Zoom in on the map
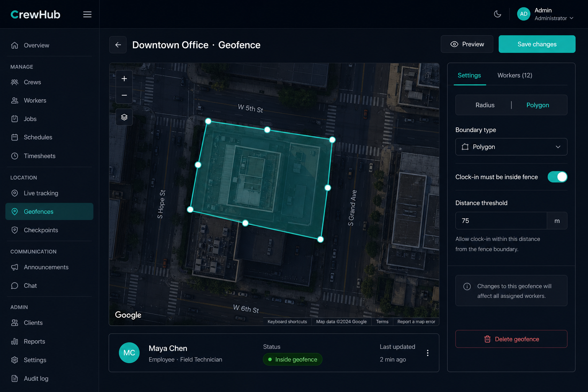Image resolution: width=588 pixels, height=392 pixels. (124, 78)
